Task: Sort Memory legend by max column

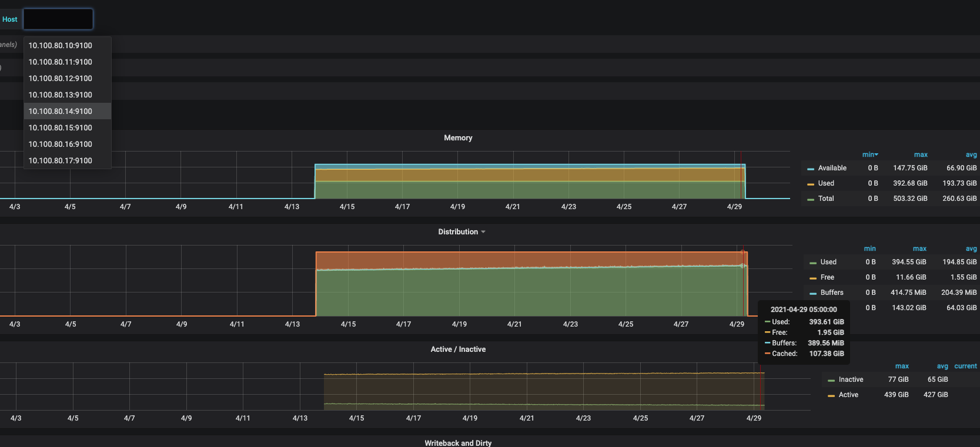Action: pyautogui.click(x=921, y=154)
